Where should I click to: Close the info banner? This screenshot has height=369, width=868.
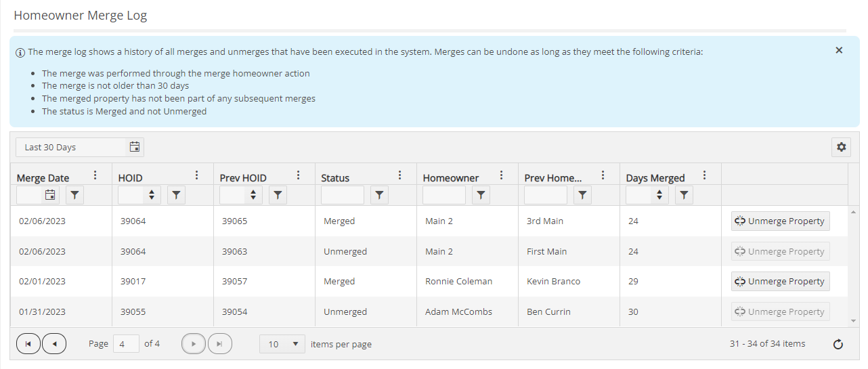(839, 50)
